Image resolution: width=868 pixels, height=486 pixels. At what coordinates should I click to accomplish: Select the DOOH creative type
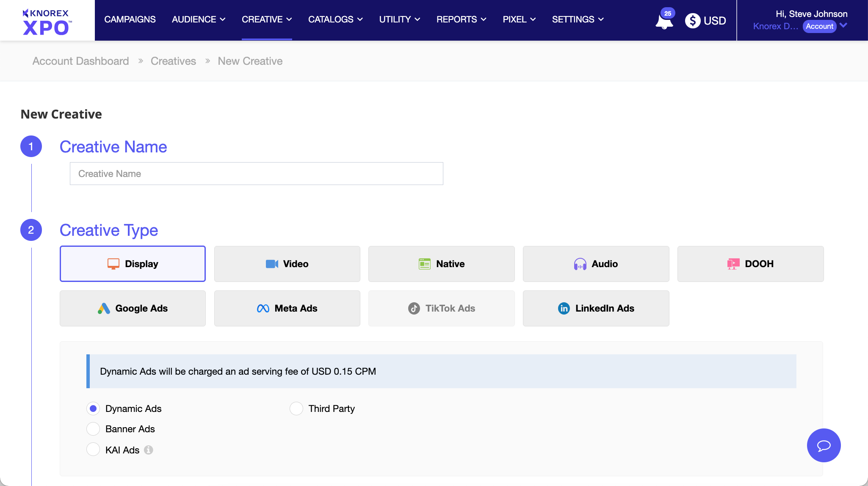[x=750, y=264]
